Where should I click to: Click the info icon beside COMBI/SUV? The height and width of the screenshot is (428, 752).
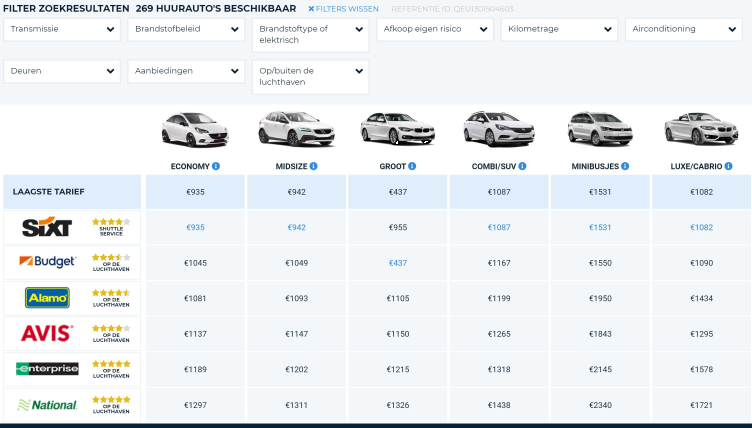point(524,166)
